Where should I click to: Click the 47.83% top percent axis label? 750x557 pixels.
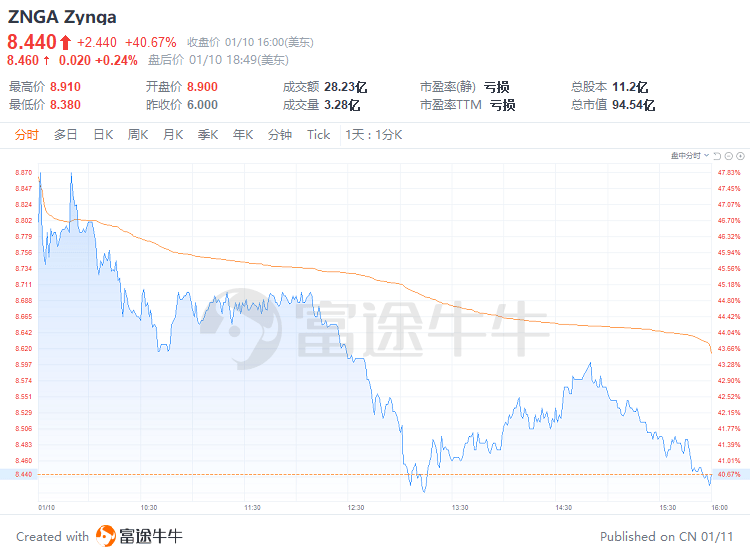(x=728, y=173)
